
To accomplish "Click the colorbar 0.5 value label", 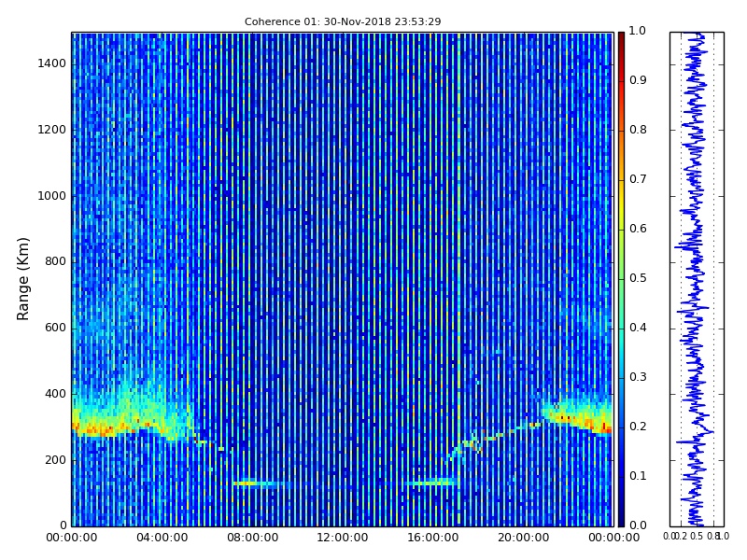I will tap(638, 278).
